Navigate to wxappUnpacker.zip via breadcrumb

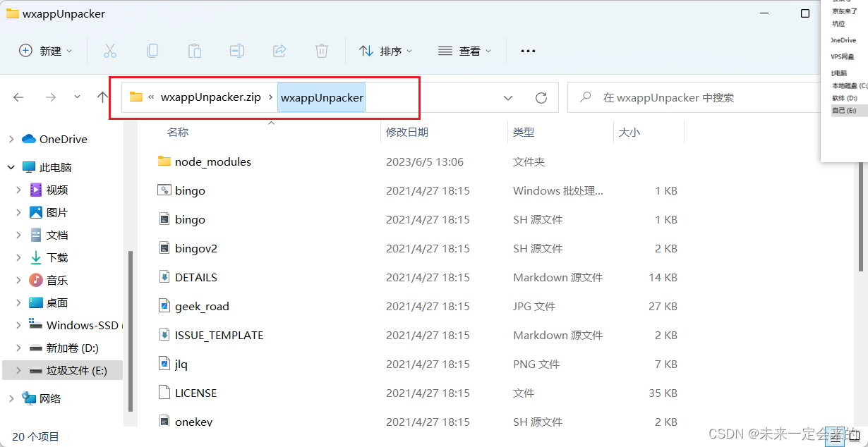point(210,97)
